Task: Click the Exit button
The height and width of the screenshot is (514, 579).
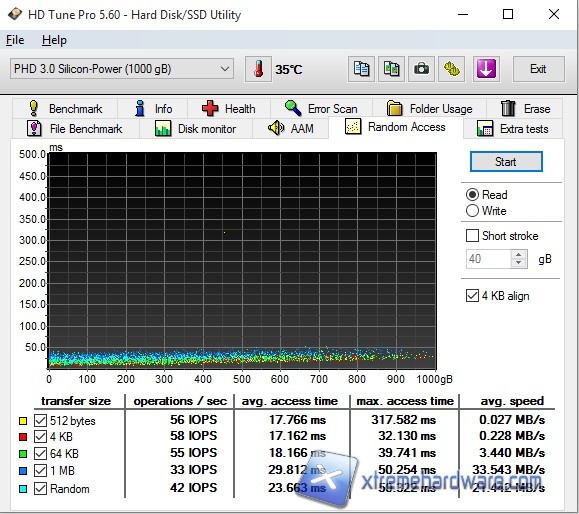Action: coord(538,69)
